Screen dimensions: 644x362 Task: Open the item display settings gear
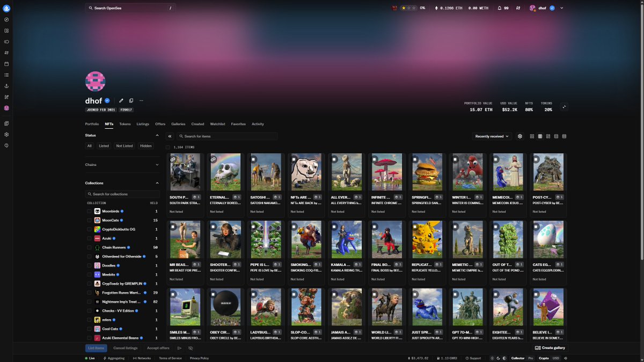tap(520, 136)
